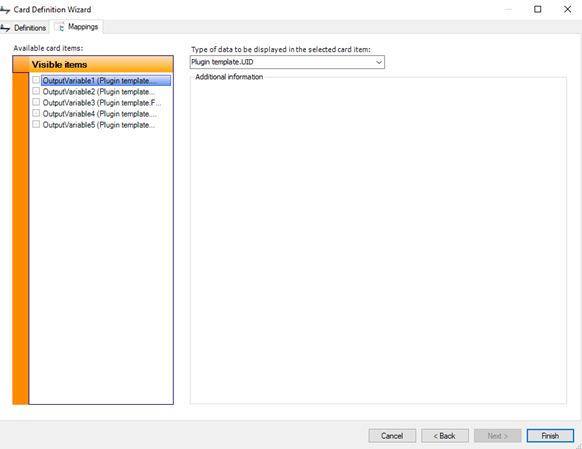This screenshot has height=449, width=582.
Task: Close the Card Definition Wizard window
Action: point(567,9)
